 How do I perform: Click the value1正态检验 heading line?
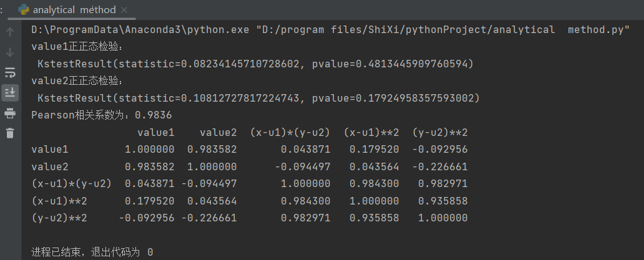pos(77,47)
